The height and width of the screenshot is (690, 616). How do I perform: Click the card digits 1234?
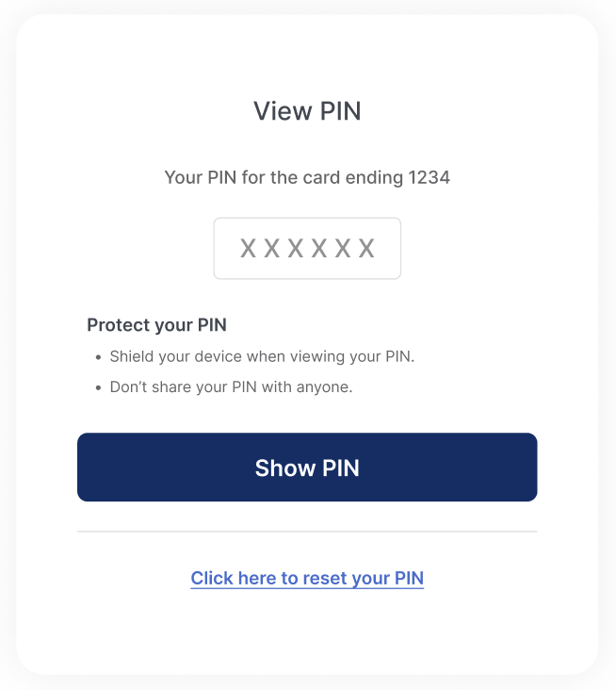coord(430,177)
